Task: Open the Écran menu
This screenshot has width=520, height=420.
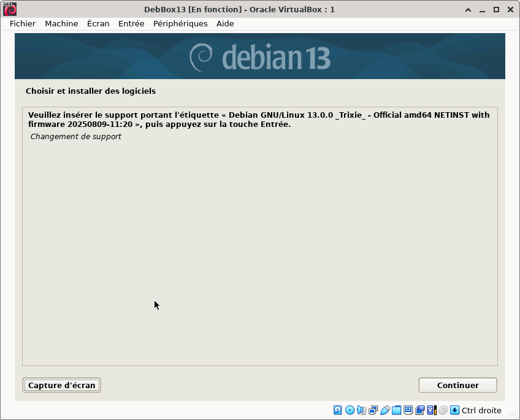Action: [x=98, y=23]
